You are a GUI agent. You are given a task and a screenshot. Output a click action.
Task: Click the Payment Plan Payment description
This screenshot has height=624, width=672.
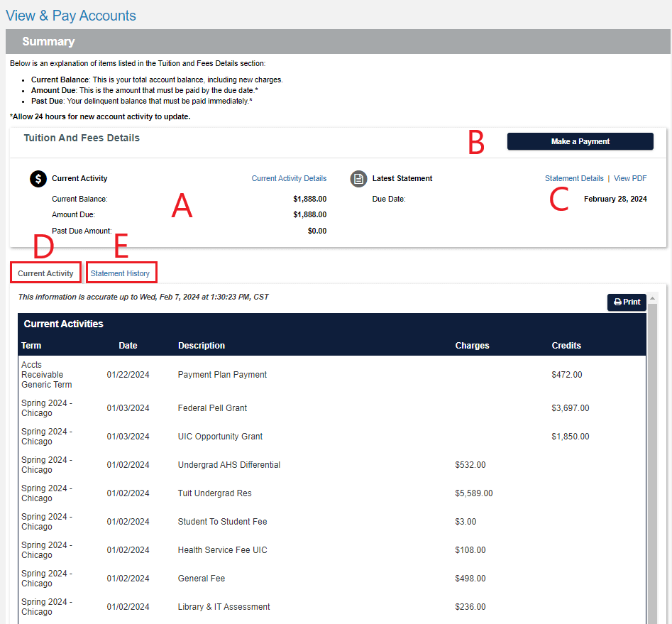222,375
